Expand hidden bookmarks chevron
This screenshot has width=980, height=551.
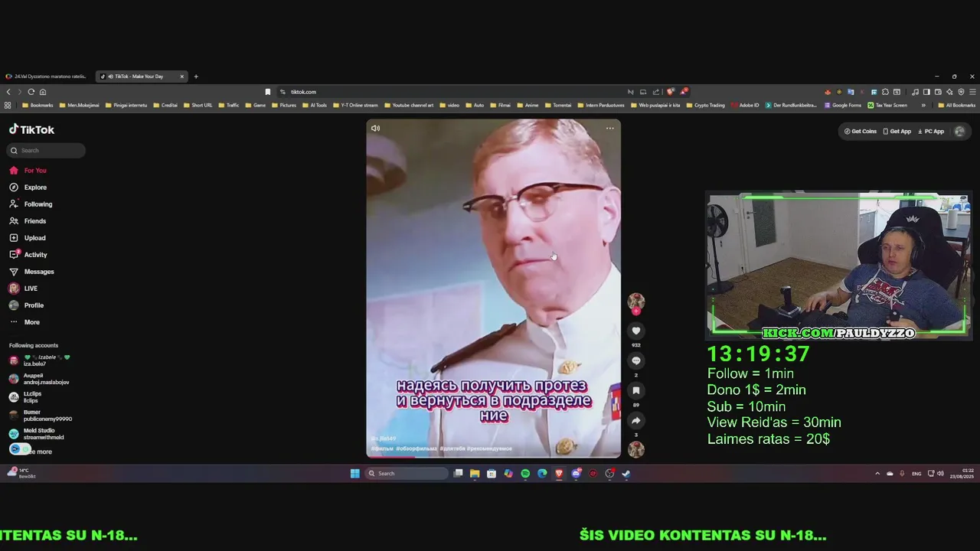pos(923,106)
